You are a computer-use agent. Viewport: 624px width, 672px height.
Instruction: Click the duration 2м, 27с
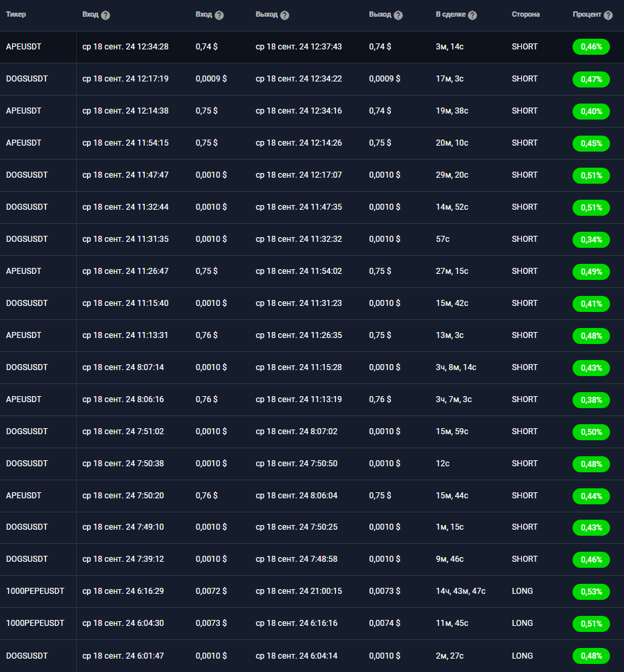click(x=450, y=656)
